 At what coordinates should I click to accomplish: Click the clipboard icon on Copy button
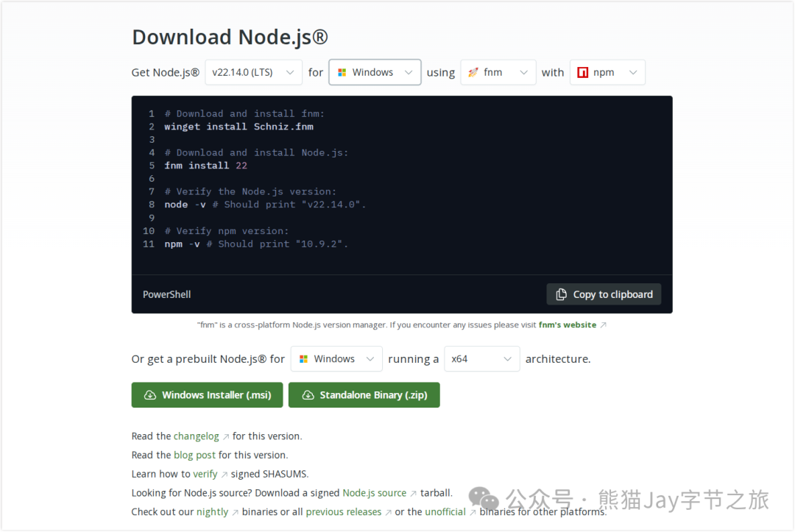pyautogui.click(x=561, y=294)
